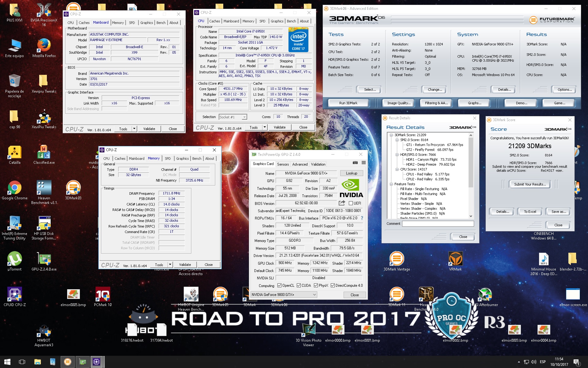Click the Comment input field
Screen dimensions: 588x368
coord(438,224)
